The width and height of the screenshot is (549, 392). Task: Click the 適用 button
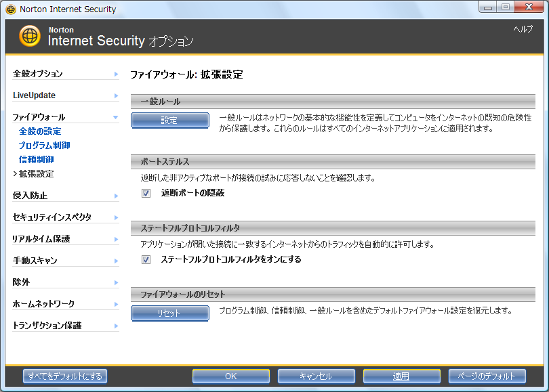[x=401, y=376]
